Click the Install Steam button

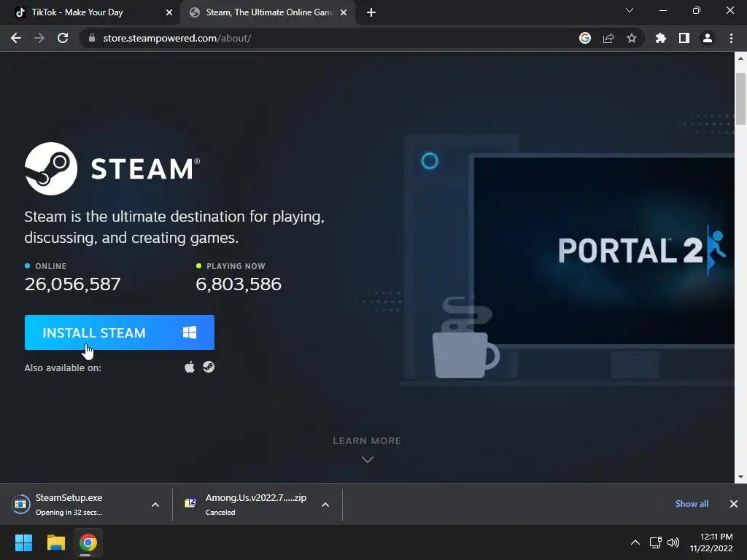pos(119,332)
